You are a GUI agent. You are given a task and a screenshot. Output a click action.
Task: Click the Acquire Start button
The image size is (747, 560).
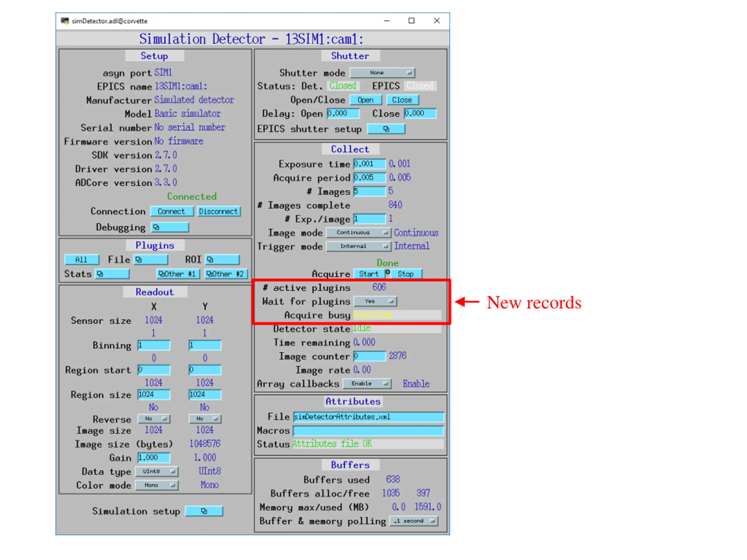pyautogui.click(x=369, y=274)
